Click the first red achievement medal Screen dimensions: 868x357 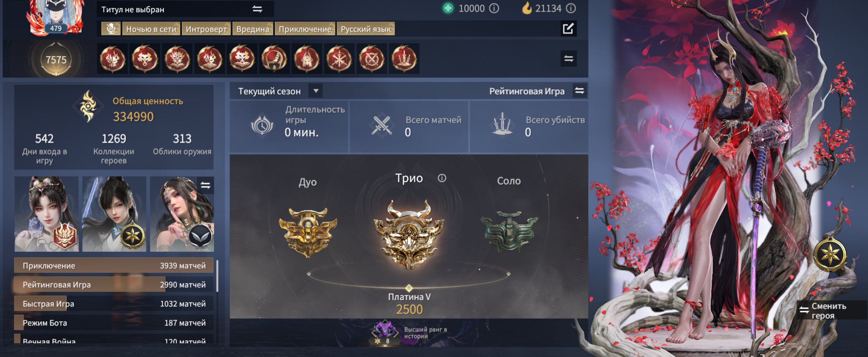click(112, 59)
